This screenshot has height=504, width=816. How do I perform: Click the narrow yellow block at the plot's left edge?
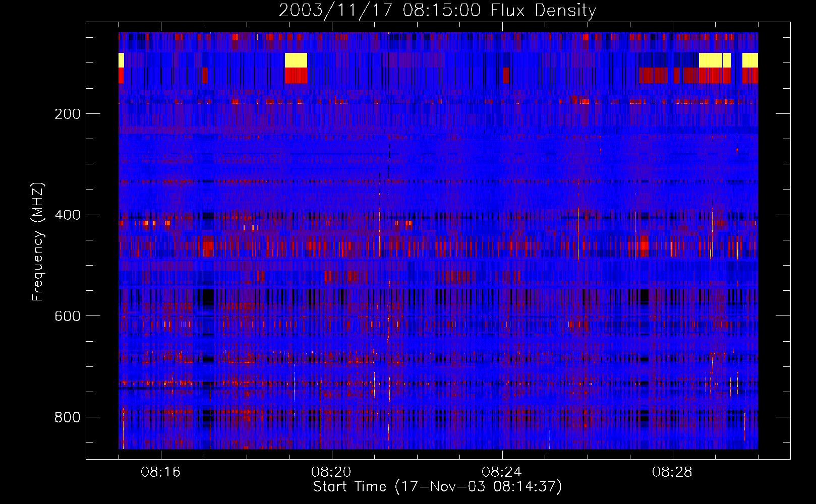click(121, 60)
